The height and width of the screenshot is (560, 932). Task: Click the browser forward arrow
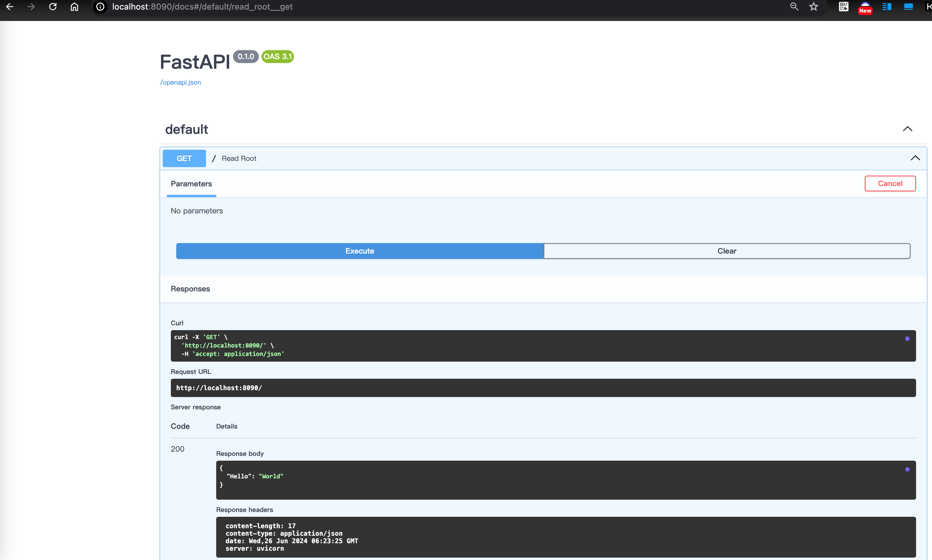tap(31, 7)
